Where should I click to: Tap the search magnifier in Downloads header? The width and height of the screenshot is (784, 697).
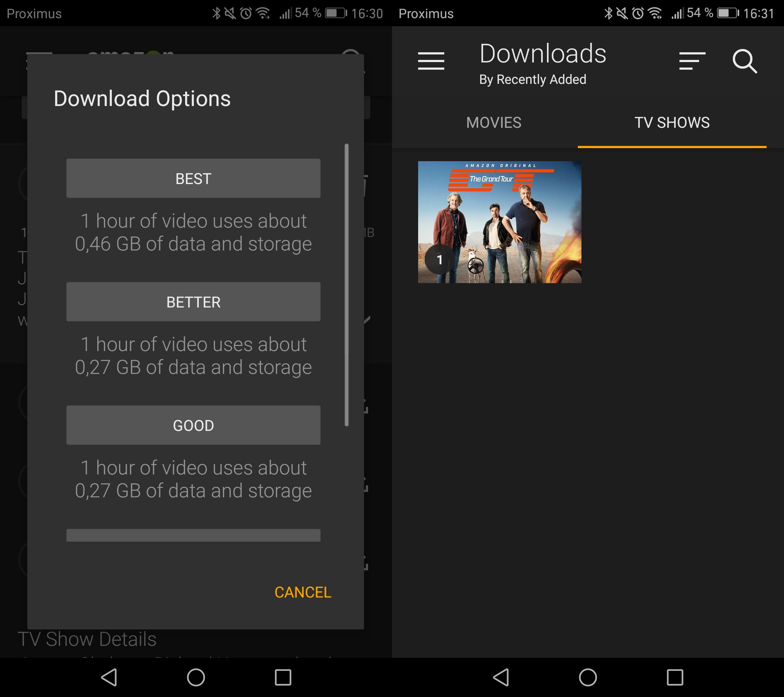pyautogui.click(x=744, y=61)
